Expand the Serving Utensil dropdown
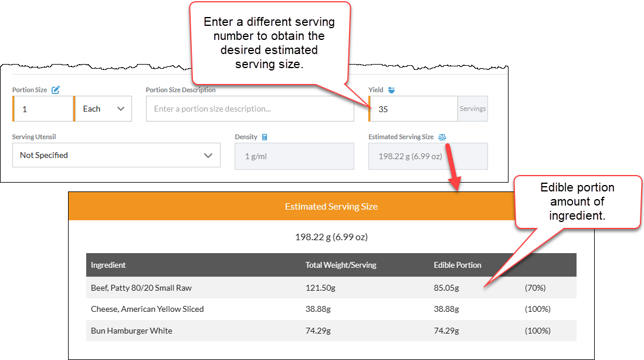This screenshot has width=644, height=360. coord(116,154)
